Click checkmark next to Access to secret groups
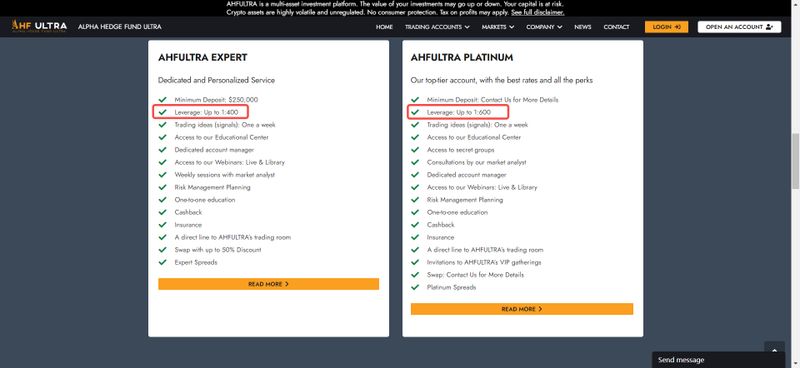Image resolution: width=800 pixels, height=368 pixels. click(x=415, y=150)
